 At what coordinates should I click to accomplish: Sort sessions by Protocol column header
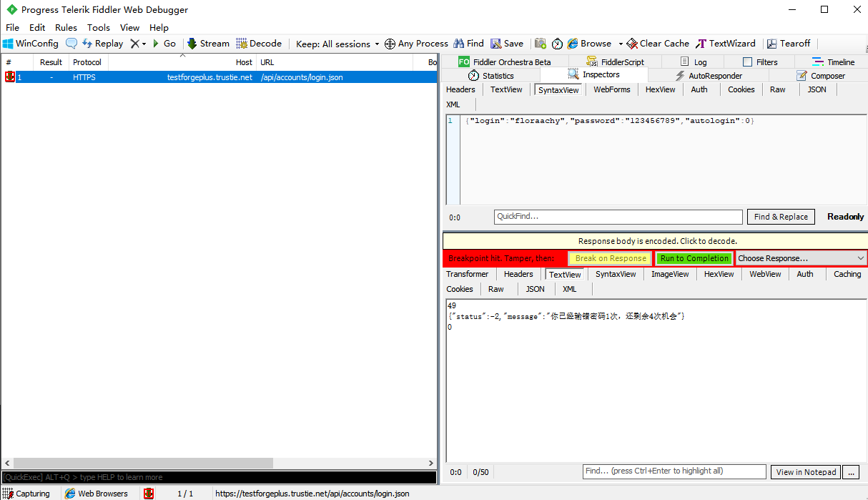pyautogui.click(x=87, y=62)
